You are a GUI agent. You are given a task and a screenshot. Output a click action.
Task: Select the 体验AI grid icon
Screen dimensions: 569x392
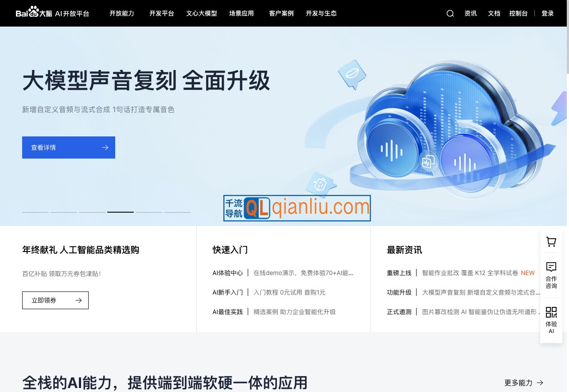[x=551, y=312]
